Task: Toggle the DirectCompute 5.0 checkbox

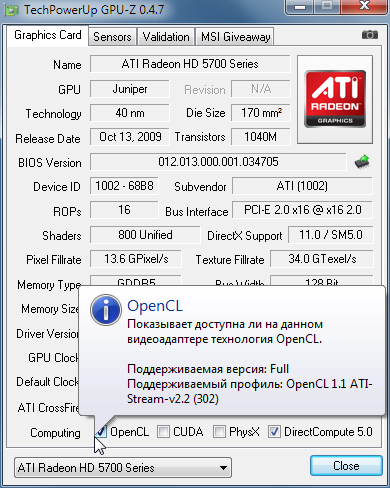Action: 274,431
